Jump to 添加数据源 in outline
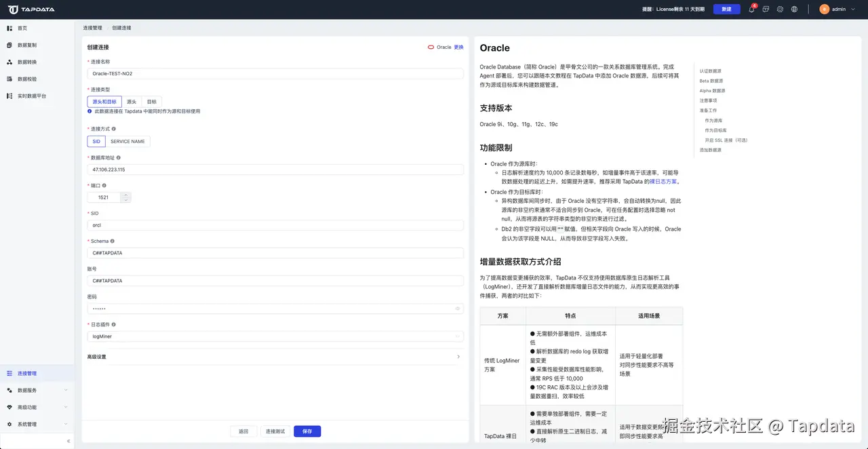The width and height of the screenshot is (868, 449). tap(711, 150)
